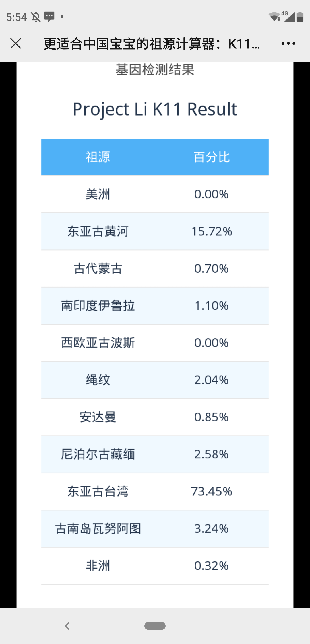Tap the 基因检测结果 heading

(155, 70)
